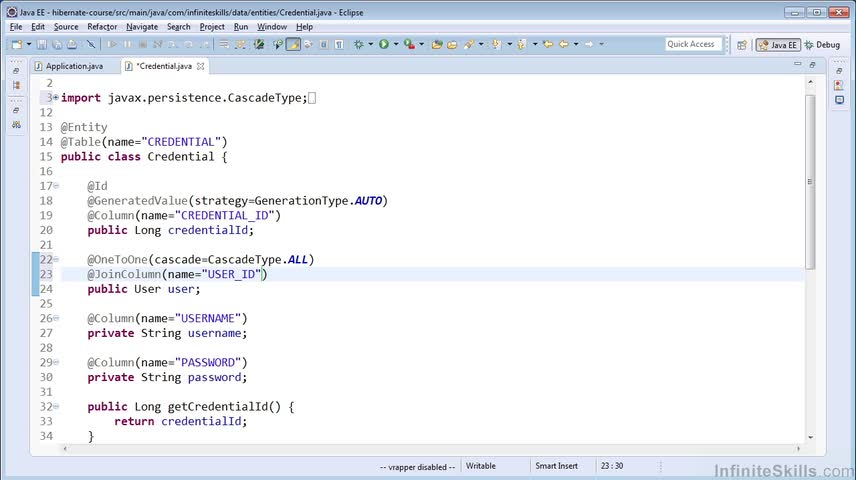Click the vertical scrollbar up arrow
Image resolution: width=856 pixels, height=480 pixels.
810,82
